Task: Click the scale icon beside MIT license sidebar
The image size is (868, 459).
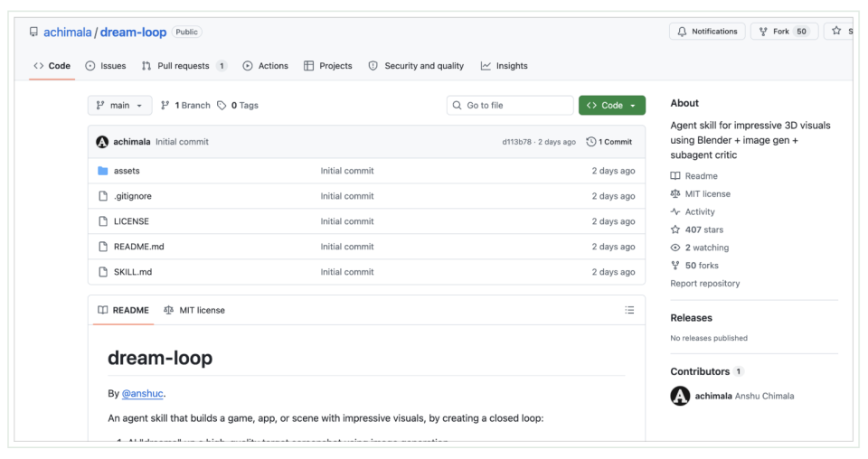Action: 675,194
